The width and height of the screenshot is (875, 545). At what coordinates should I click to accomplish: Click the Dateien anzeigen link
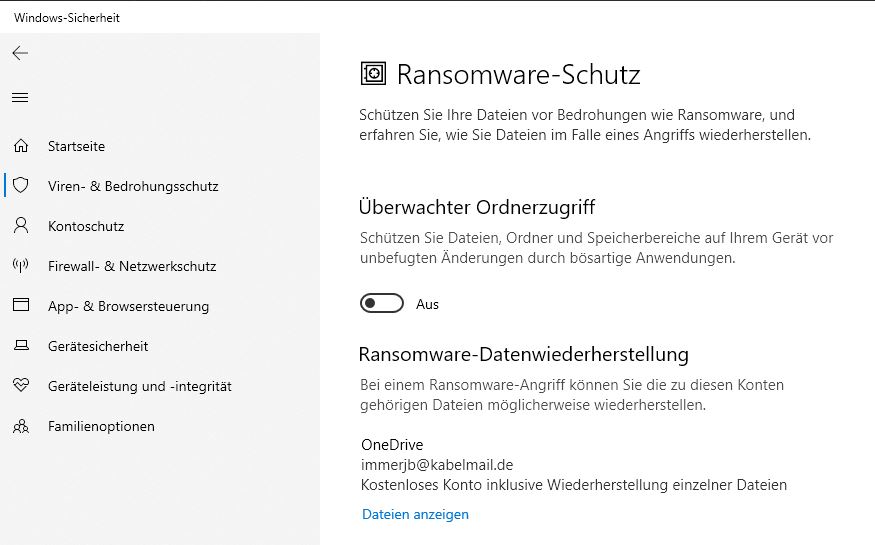pyautogui.click(x=415, y=514)
